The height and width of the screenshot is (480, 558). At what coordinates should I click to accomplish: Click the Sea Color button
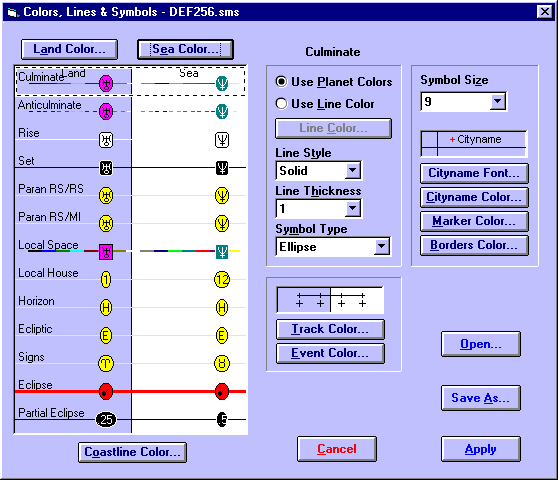(185, 49)
